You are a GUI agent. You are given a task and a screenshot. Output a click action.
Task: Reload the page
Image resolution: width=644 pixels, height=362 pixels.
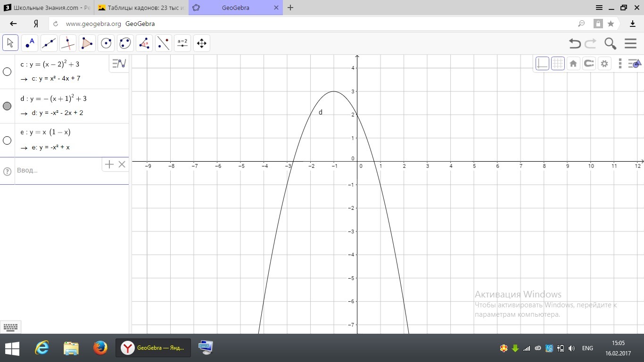tap(56, 24)
